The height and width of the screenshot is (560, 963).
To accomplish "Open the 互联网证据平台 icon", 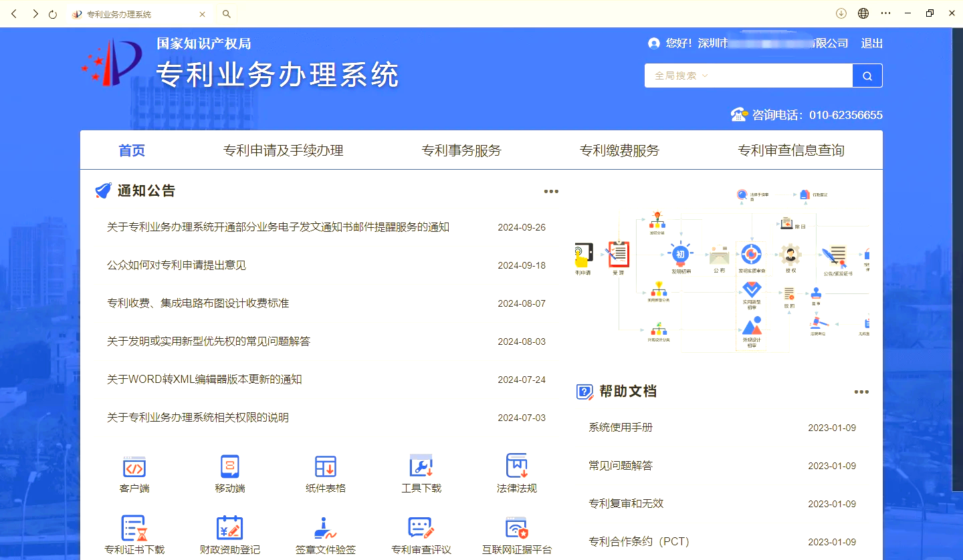I will click(517, 528).
